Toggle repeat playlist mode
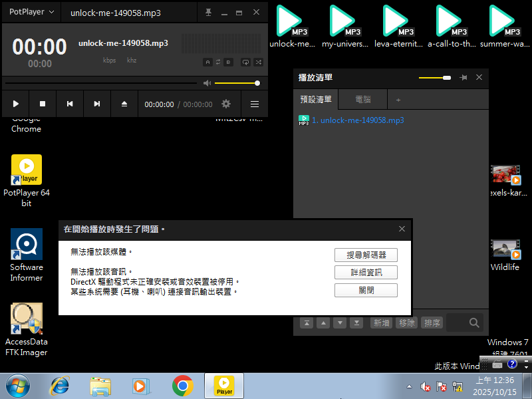 pyautogui.click(x=217, y=62)
